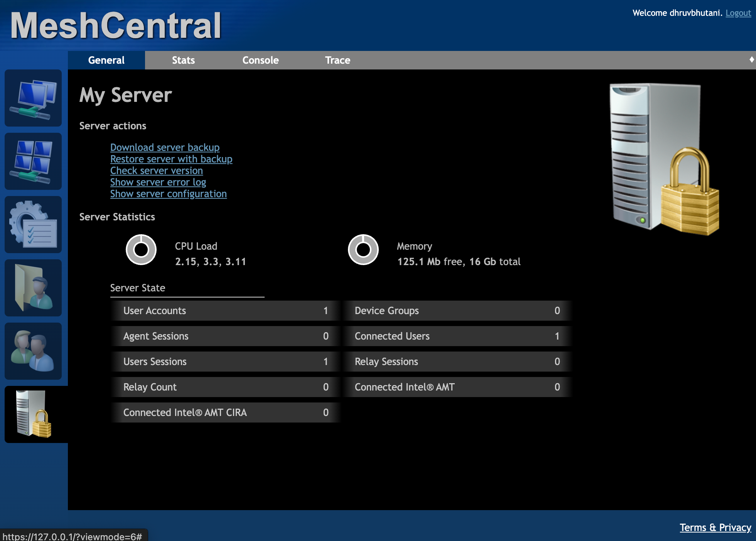Click the Logout link
The height and width of the screenshot is (541, 756).
coord(738,13)
